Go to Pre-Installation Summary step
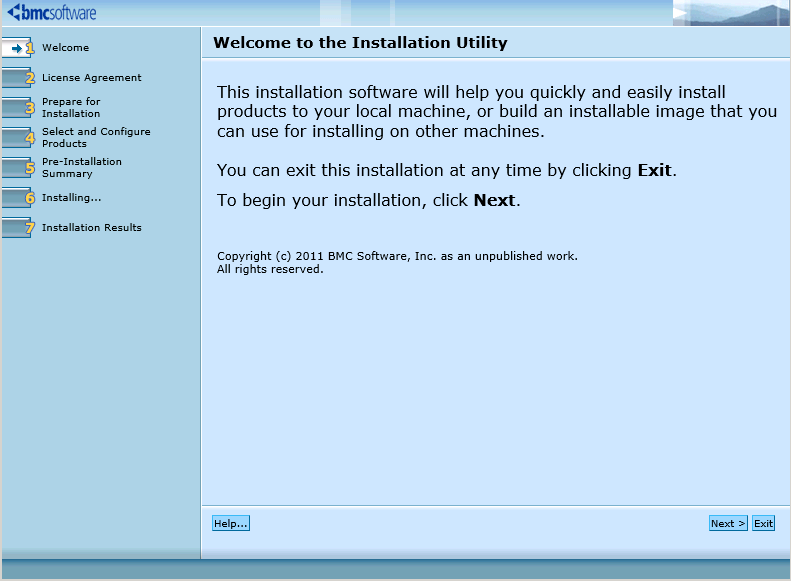The width and height of the screenshot is (791, 581). (82, 167)
